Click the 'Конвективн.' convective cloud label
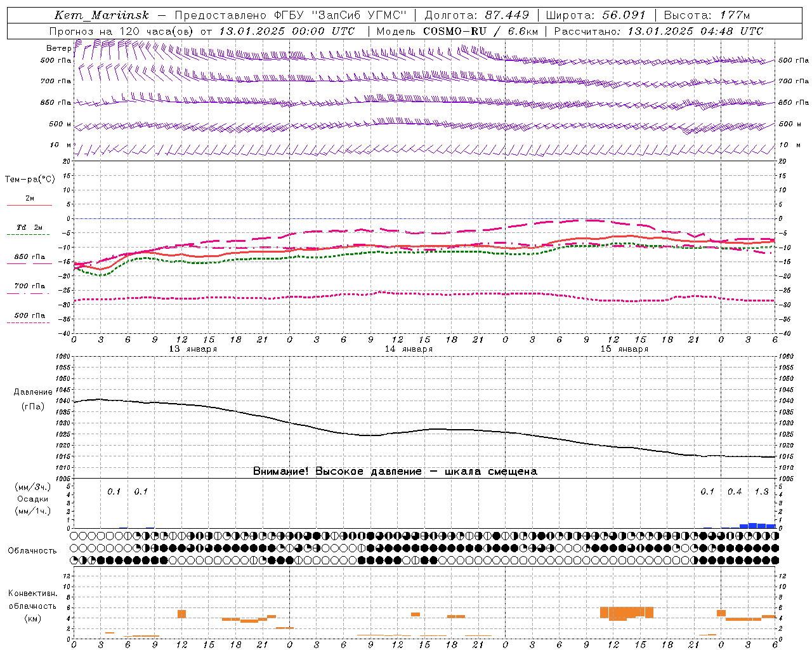812x650 pixels. click(33, 594)
